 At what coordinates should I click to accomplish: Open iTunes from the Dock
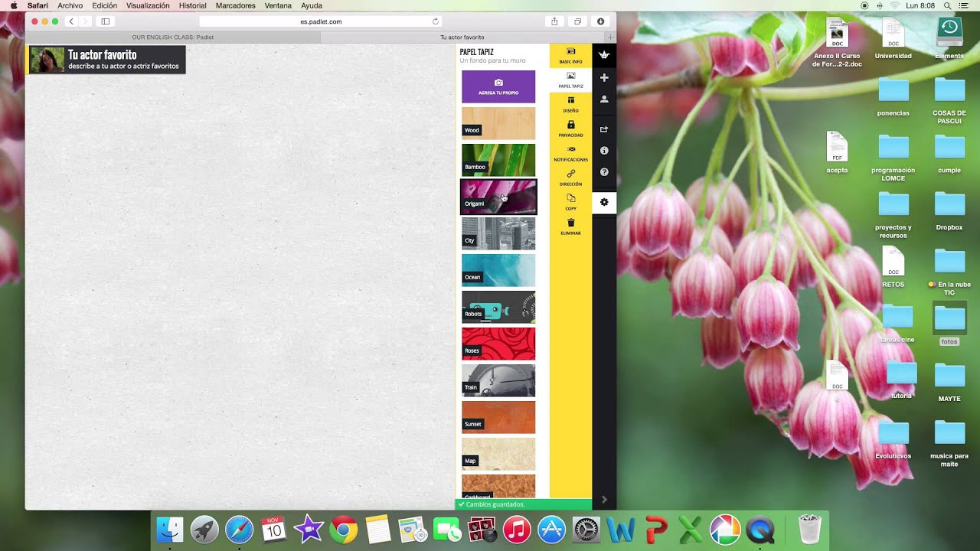[518, 530]
